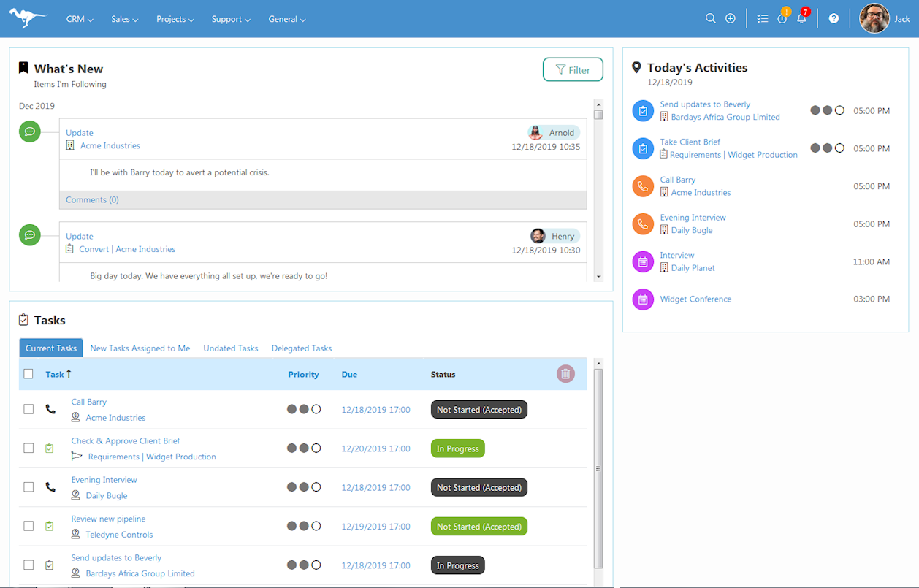Open Teledyne Controls link in tasks
Screen dimensions: 919x588
119,535
